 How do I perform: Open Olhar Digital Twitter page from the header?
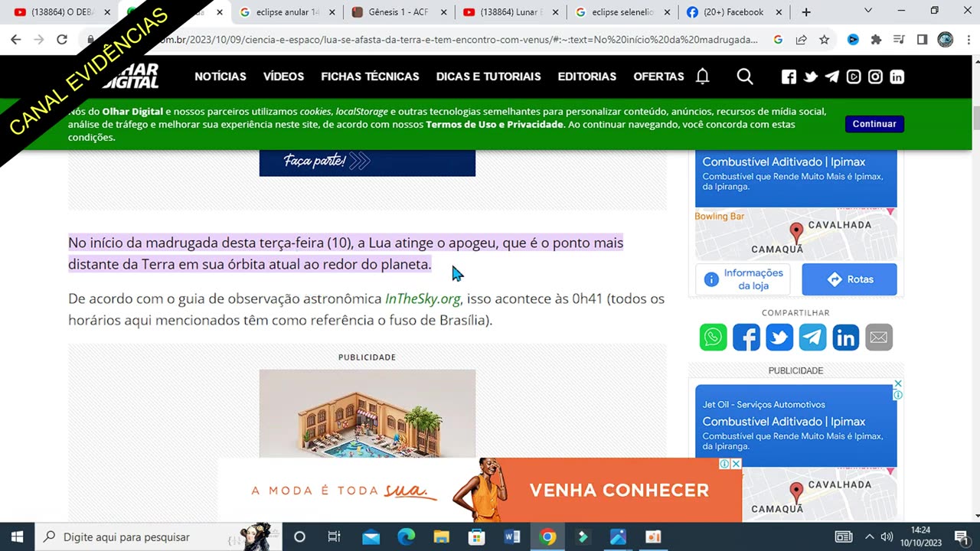pos(810,77)
